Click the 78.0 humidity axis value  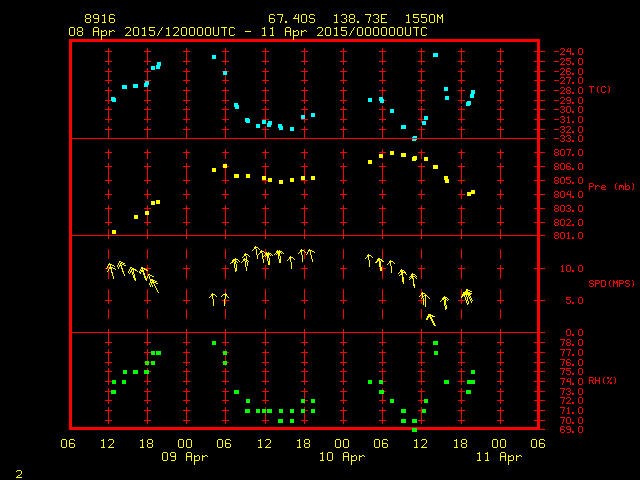571,342
